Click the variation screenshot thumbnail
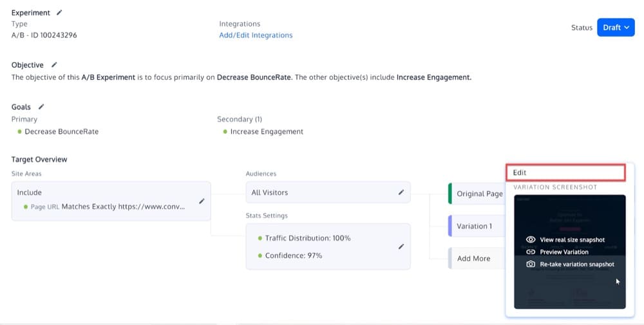The width and height of the screenshot is (644, 325). tap(569, 290)
